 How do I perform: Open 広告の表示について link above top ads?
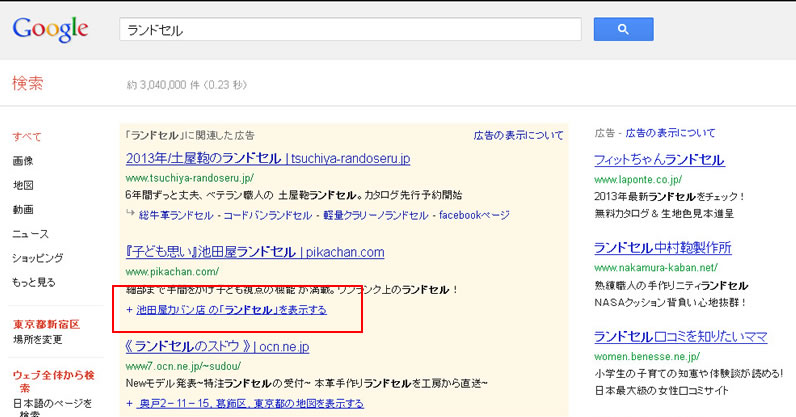point(518,136)
